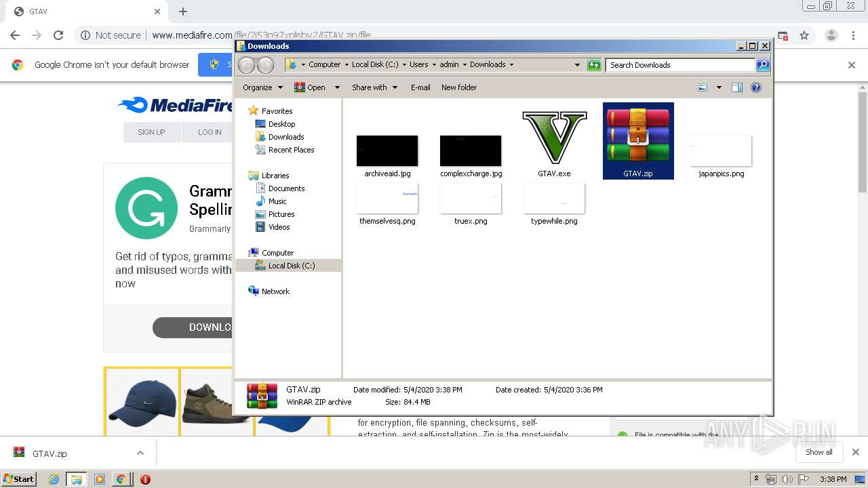Click LOG IN on MediaFire
Viewport: 868px width, 488px height.
point(210,132)
